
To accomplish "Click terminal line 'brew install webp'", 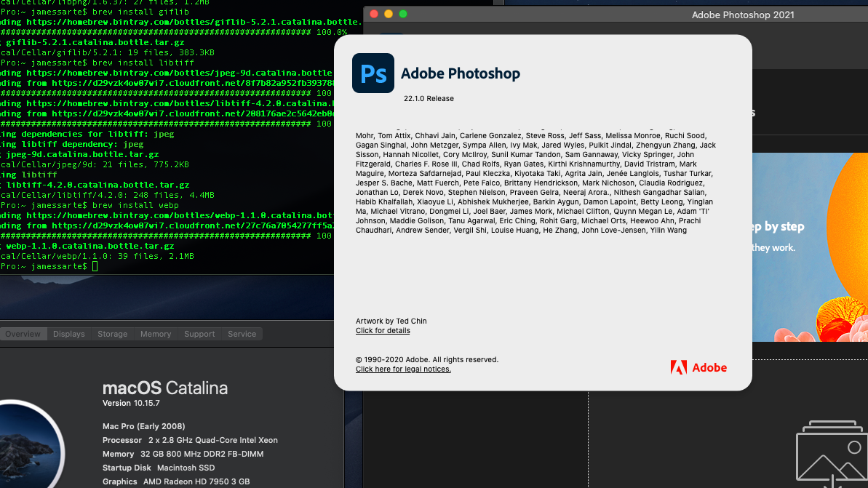I will [x=135, y=205].
